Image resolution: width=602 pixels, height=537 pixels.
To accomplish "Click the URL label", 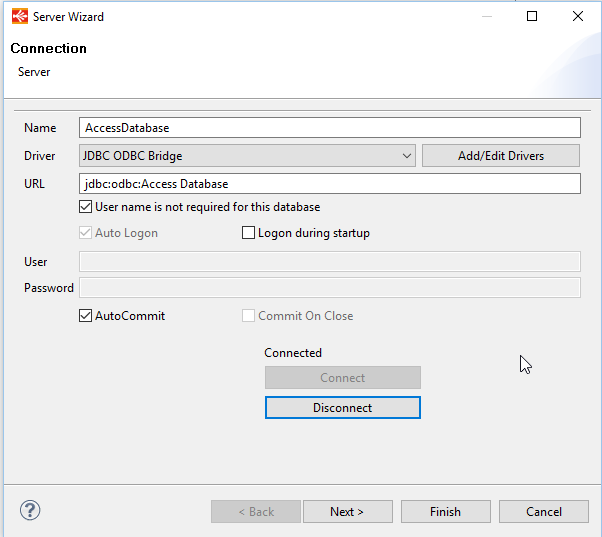I will pos(34,184).
